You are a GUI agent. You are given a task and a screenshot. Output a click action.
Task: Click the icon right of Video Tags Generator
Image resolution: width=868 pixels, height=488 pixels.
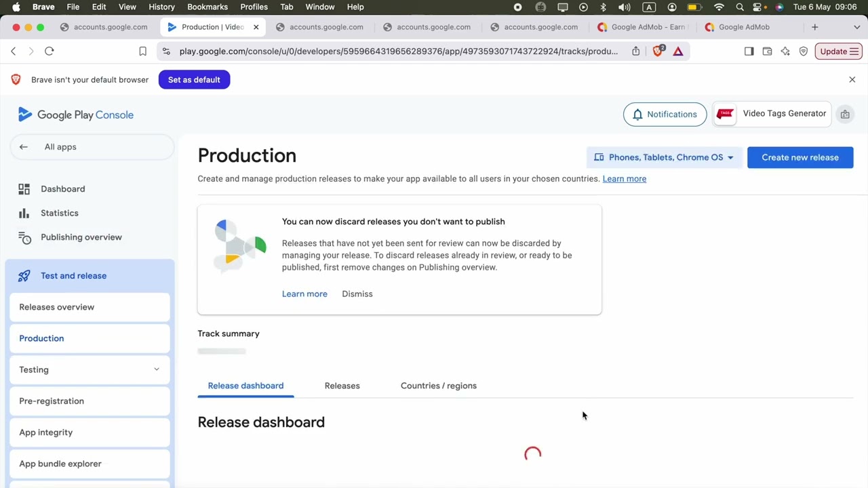click(845, 115)
